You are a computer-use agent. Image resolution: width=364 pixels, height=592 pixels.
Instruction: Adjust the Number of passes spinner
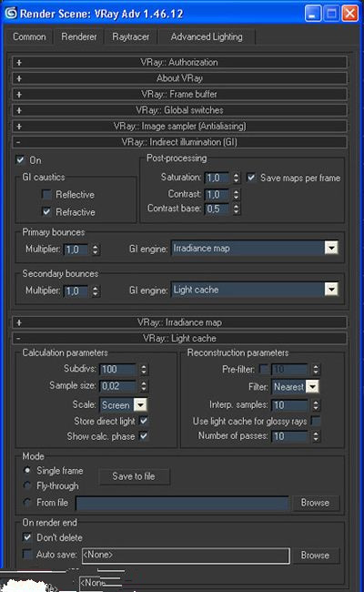[316, 436]
